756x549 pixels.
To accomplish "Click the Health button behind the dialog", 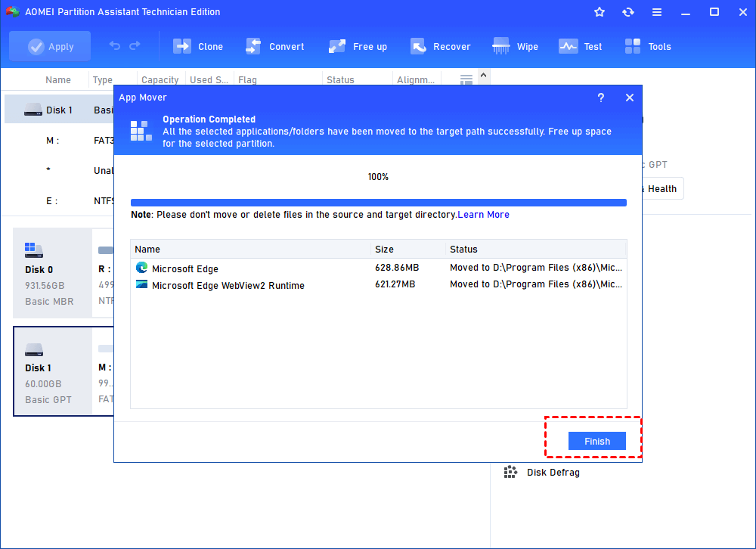I will (x=661, y=188).
